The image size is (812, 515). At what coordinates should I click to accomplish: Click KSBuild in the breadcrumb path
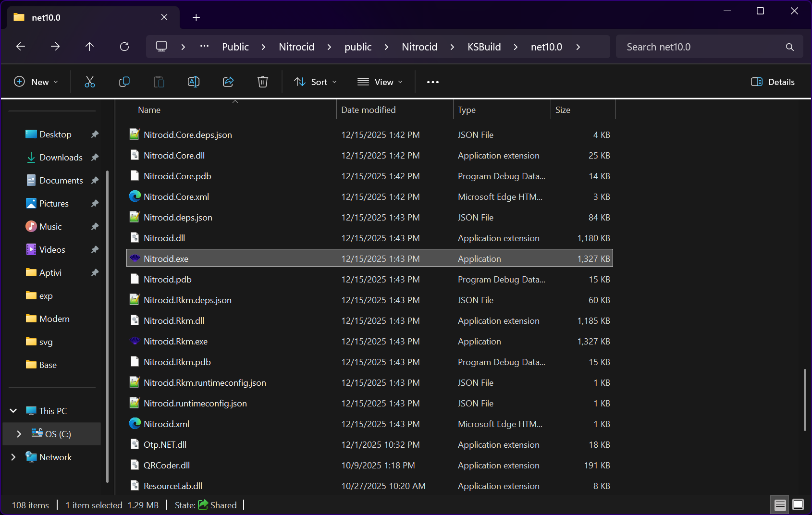(x=484, y=47)
